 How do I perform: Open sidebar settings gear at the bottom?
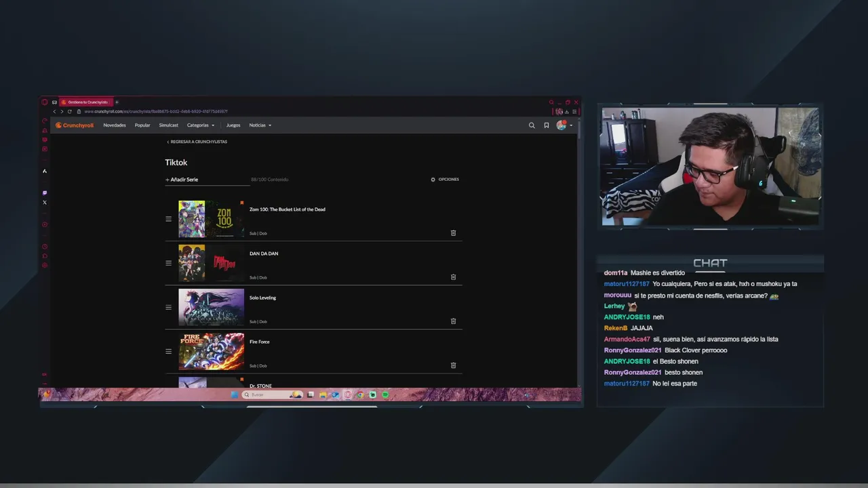point(45,265)
